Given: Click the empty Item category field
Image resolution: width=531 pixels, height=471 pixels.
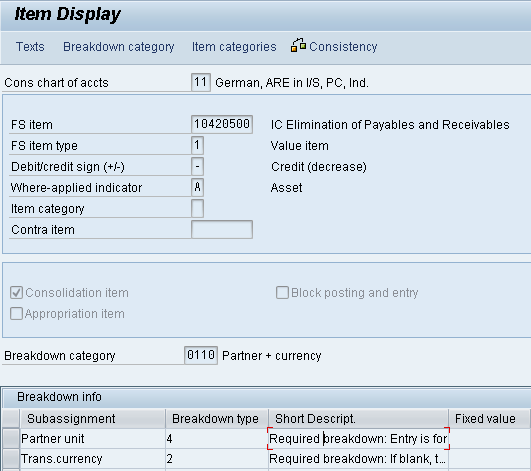Looking at the screenshot, I should 197,208.
